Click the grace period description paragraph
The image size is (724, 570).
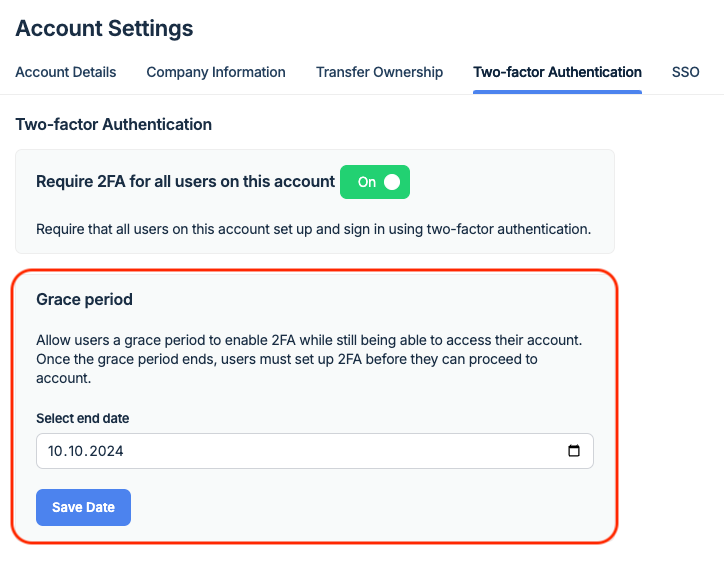click(308, 359)
